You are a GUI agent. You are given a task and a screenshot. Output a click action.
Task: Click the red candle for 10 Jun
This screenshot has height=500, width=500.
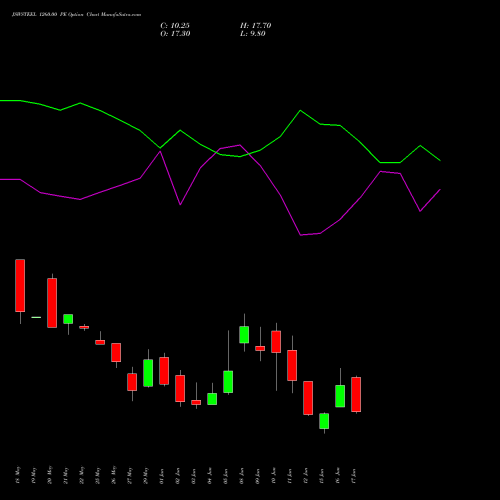click(276, 342)
